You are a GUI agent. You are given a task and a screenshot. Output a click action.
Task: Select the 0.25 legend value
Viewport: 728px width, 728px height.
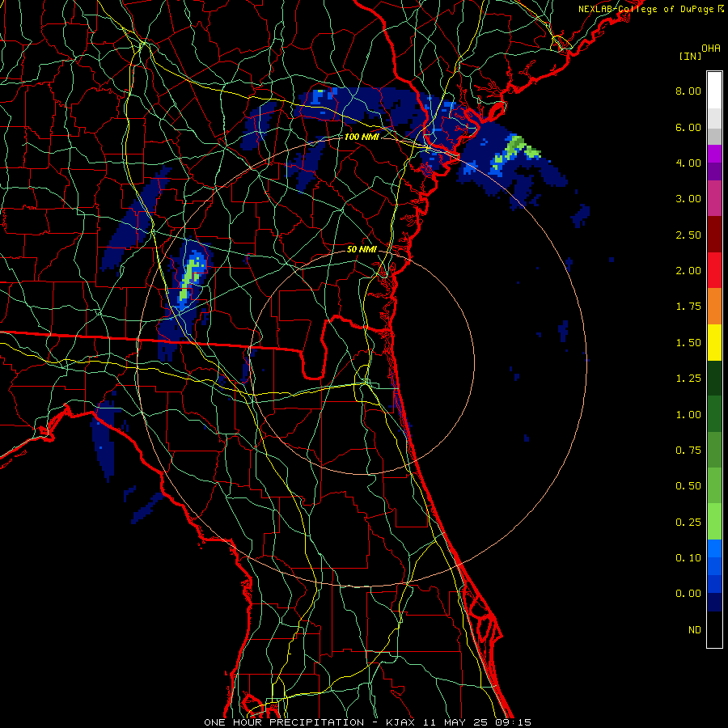tap(688, 523)
